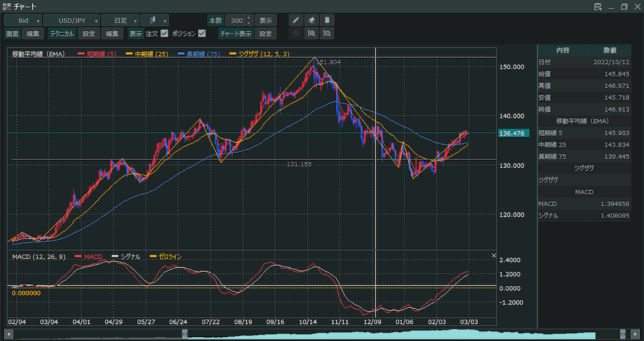The height and width of the screenshot is (341, 644).
Task: Click the 高値 value 146.971
Action: 617,86
